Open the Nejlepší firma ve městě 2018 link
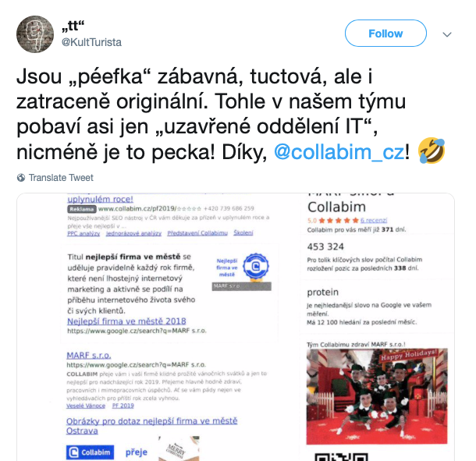The height and width of the screenshot is (461, 476). 126,321
